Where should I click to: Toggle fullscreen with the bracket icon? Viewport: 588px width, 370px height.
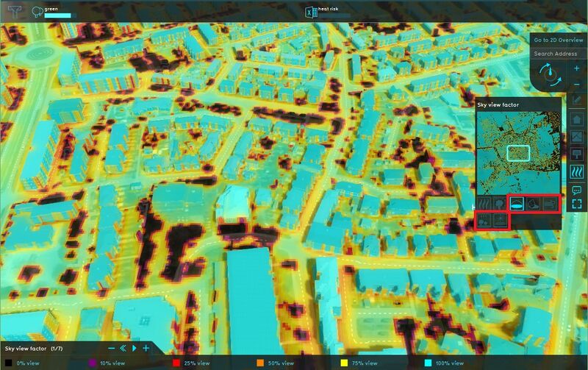click(x=577, y=205)
